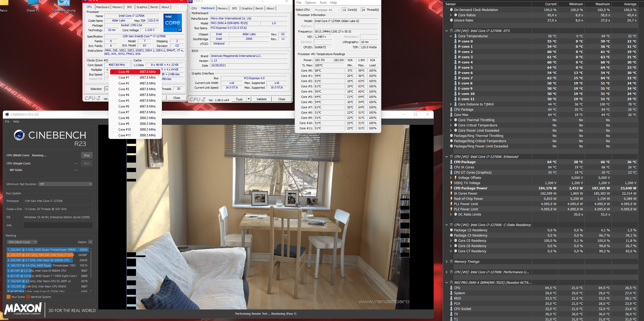Open the Cinebench File menu
This screenshot has height=321, width=644.
point(7,121)
